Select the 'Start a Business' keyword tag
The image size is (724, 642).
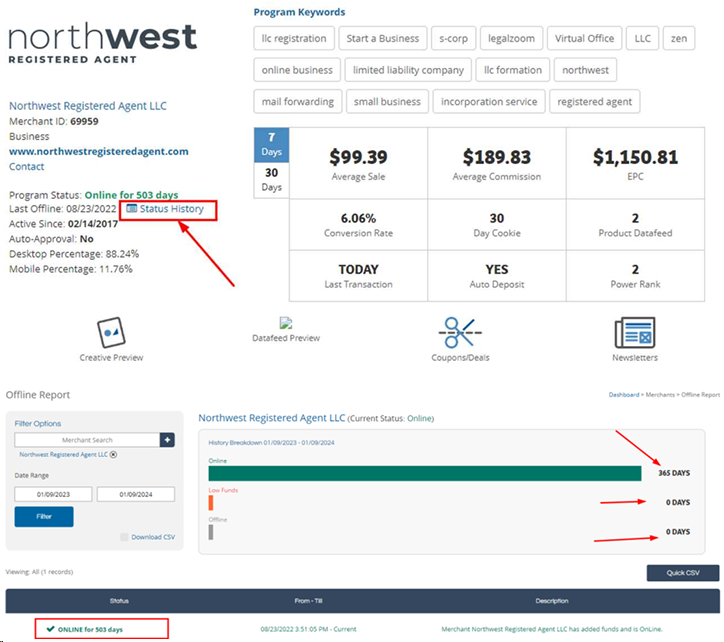[383, 38]
